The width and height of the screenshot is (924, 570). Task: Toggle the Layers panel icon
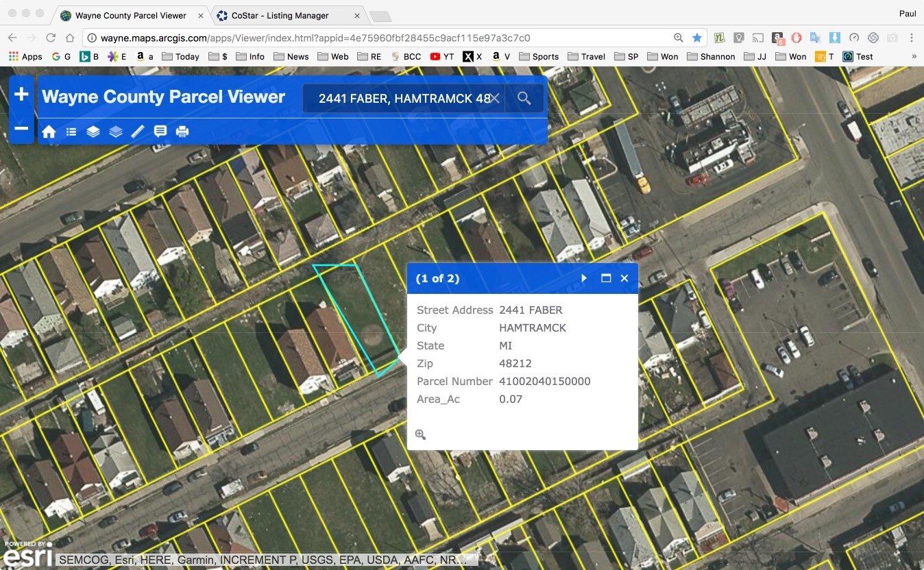coord(93,132)
